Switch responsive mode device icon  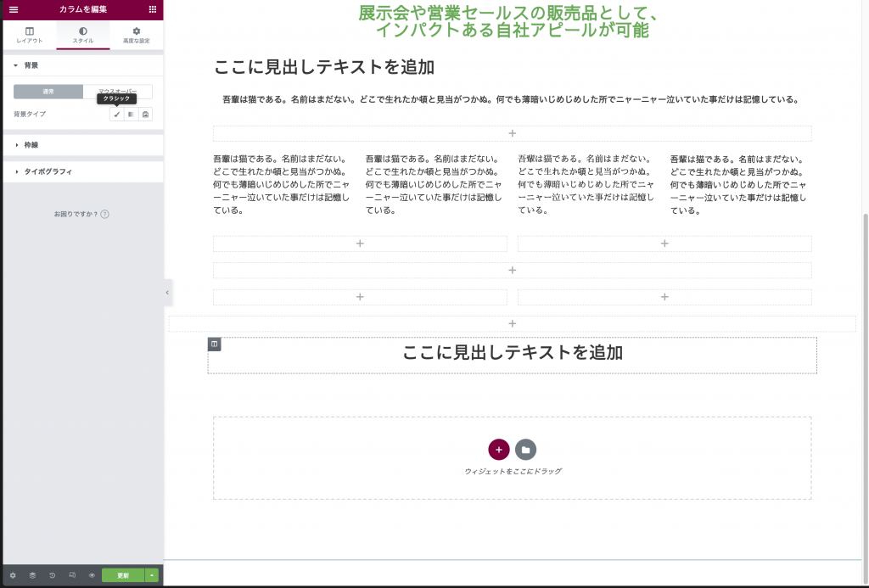coord(72,575)
